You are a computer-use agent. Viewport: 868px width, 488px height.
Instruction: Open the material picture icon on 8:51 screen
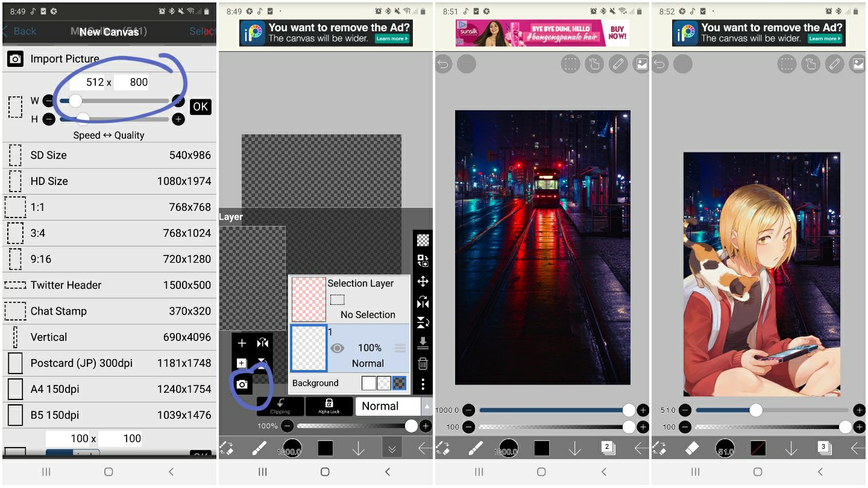point(641,64)
